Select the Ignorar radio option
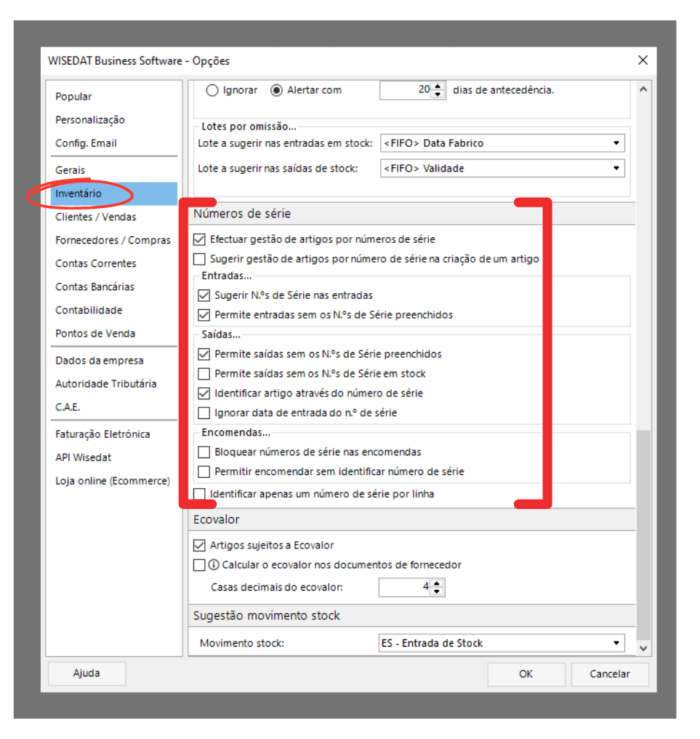Screen dimensions: 700x739 pos(212,91)
